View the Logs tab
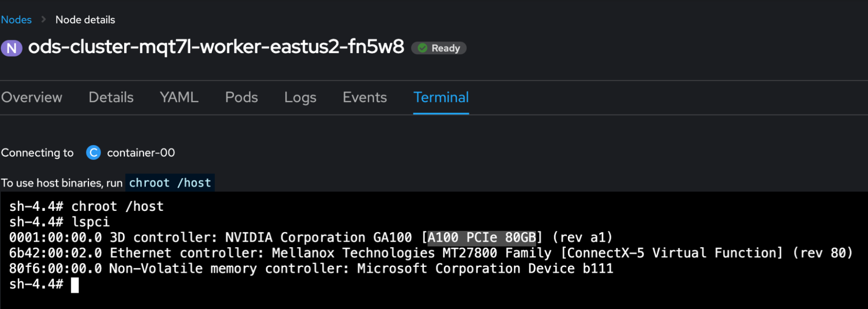Viewport: 868px width, 309px height. point(300,97)
